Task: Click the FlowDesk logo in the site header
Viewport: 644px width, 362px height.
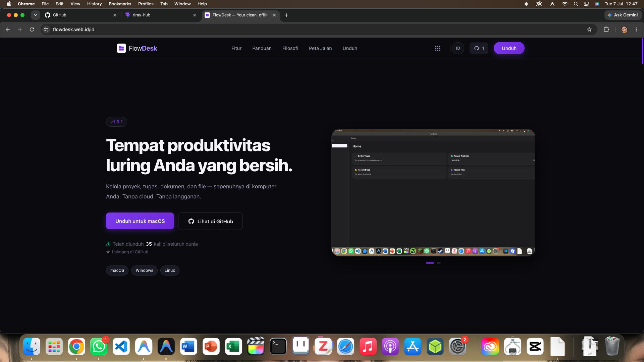Action: pos(137,48)
